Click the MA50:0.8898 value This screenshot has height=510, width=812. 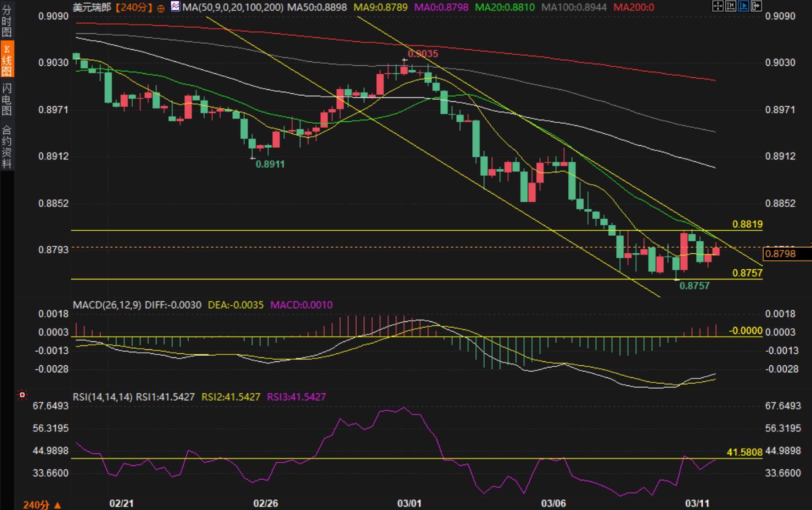317,7
